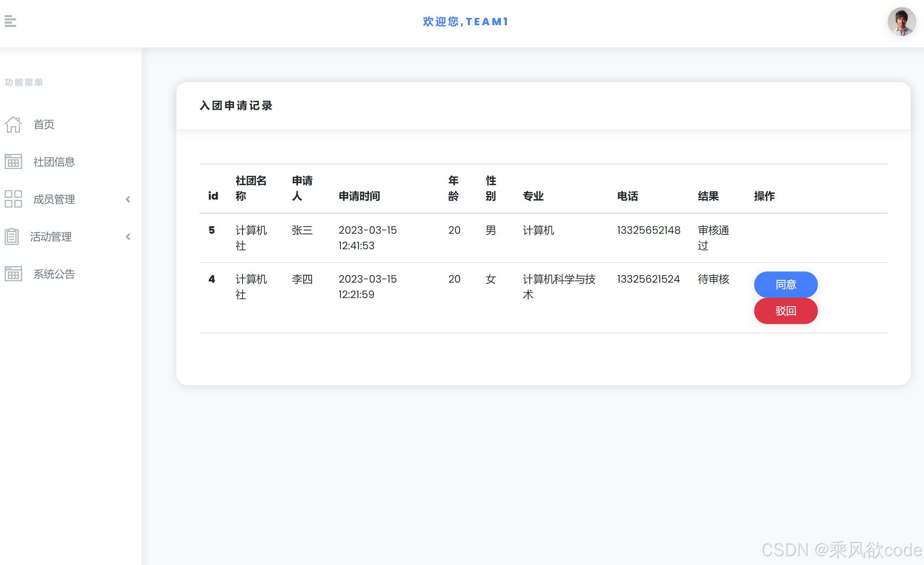Image resolution: width=924 pixels, height=565 pixels.
Task: Click the 结果 column header
Action: coord(708,196)
